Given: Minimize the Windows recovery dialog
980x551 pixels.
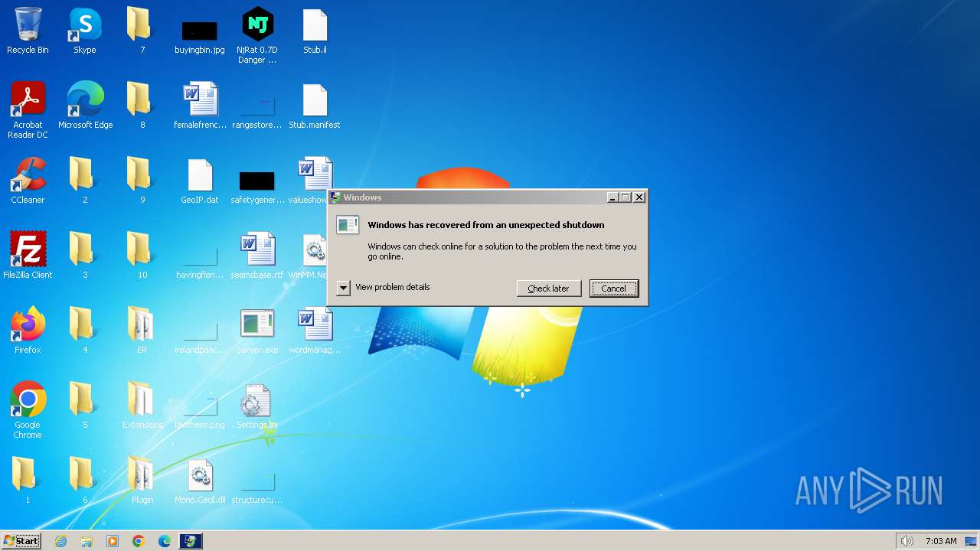Looking at the screenshot, I should 612,197.
